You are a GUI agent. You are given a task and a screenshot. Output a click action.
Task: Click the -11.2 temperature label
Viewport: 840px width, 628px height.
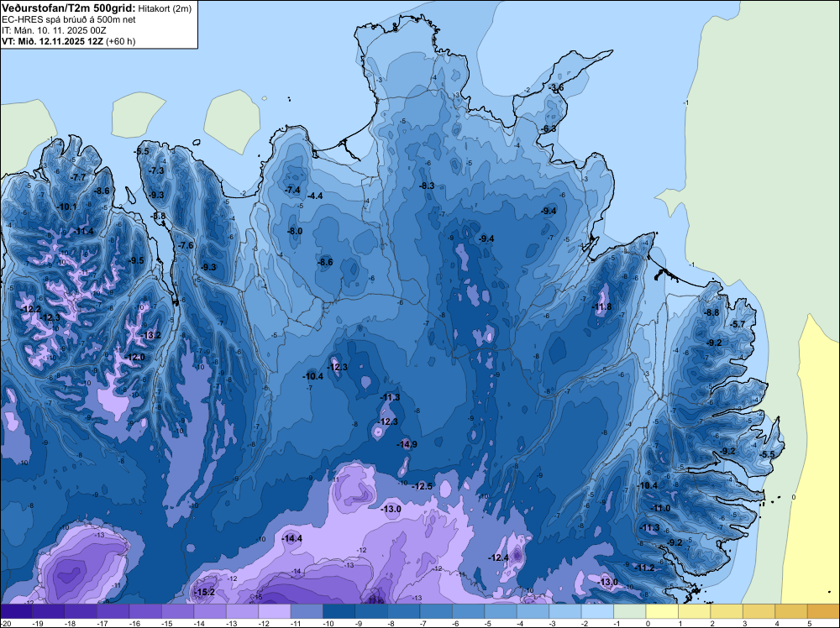644,568
